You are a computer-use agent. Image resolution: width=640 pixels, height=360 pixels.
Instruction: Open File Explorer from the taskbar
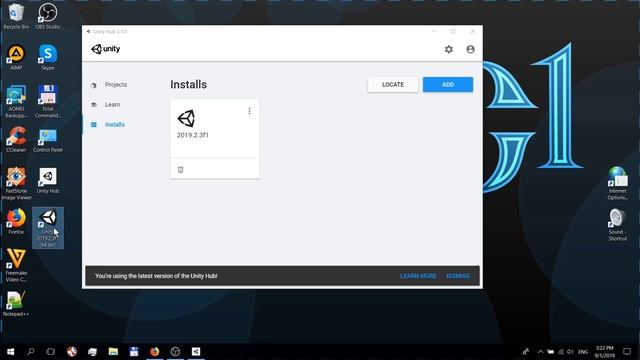point(113,351)
